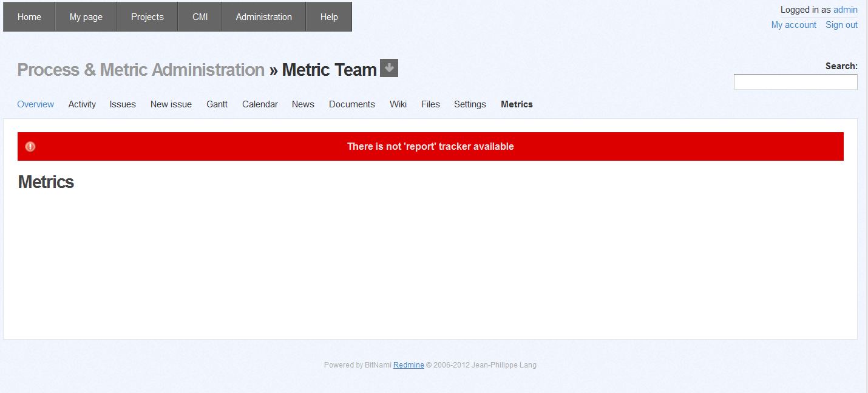Open the News tab
The height and width of the screenshot is (393, 868).
[303, 104]
